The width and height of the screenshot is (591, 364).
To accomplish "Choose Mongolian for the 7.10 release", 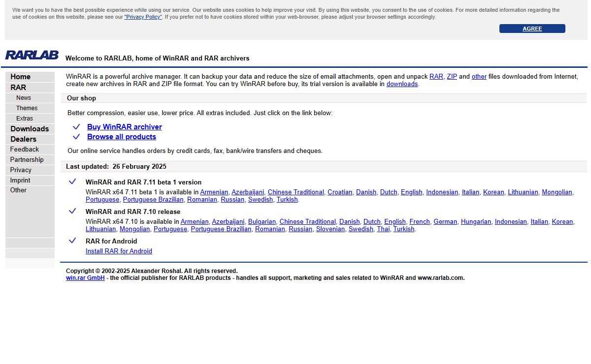I will (x=135, y=229).
